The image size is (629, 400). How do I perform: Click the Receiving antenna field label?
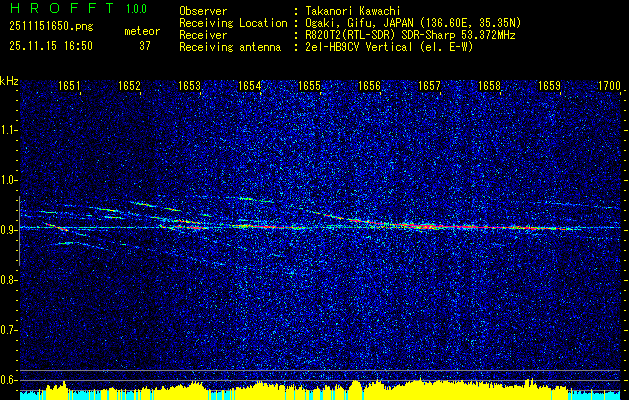pos(230,47)
